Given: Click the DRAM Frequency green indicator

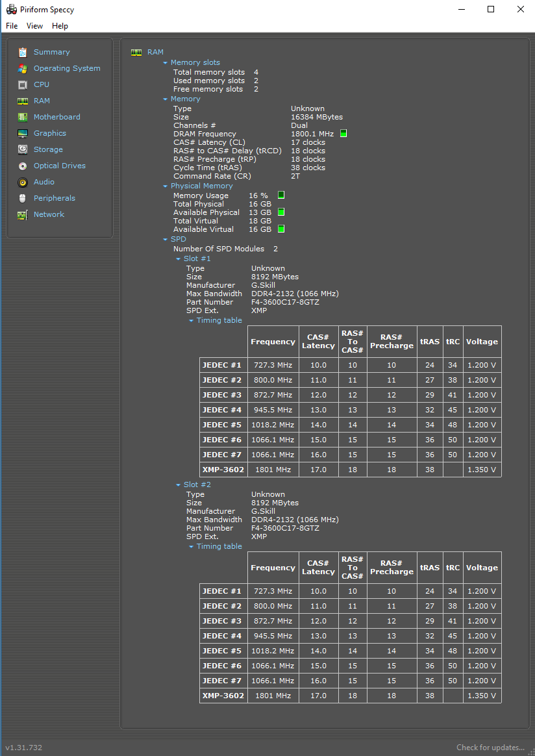Looking at the screenshot, I should click(x=343, y=134).
